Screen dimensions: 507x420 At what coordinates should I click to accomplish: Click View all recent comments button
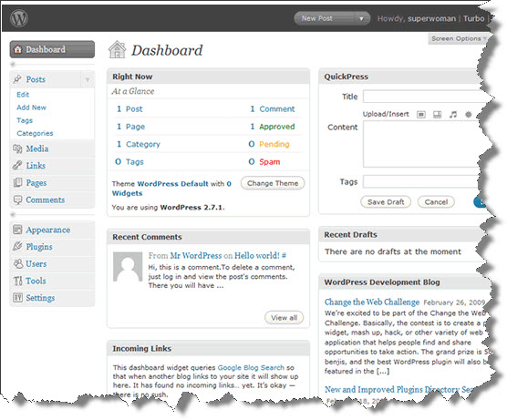click(284, 318)
